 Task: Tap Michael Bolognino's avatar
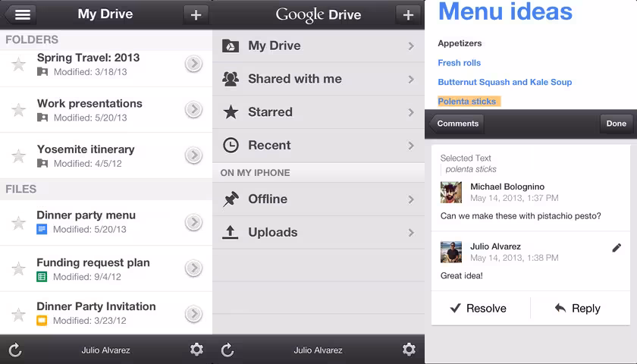[x=451, y=192]
